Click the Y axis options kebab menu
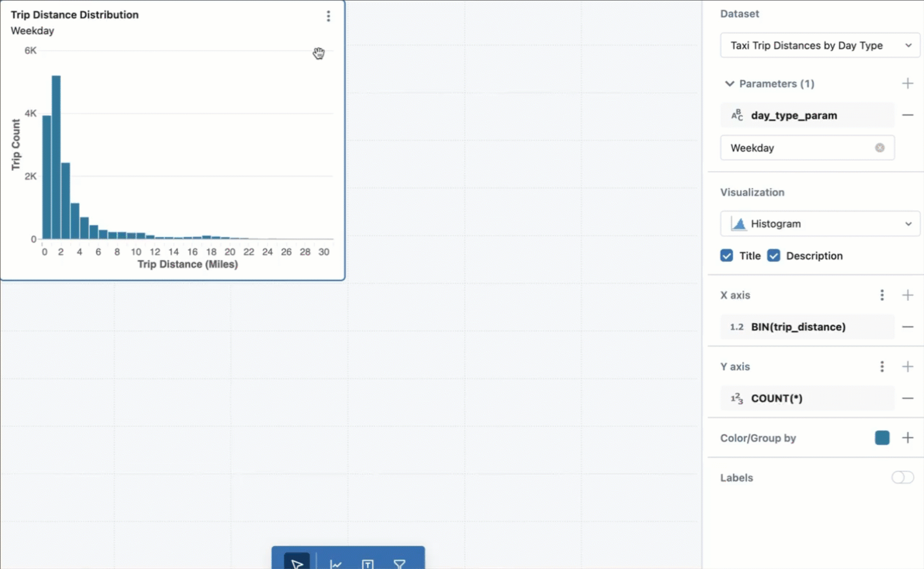The height and width of the screenshot is (569, 924). click(882, 366)
